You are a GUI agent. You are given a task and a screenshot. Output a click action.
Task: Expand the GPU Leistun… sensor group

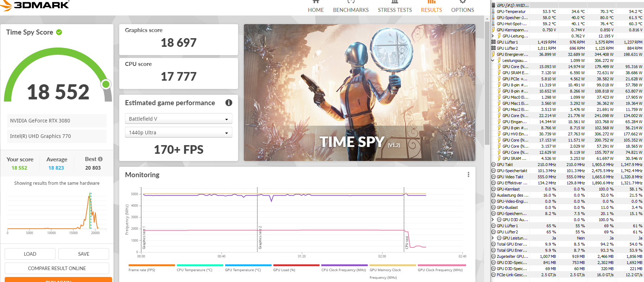tap(493, 238)
